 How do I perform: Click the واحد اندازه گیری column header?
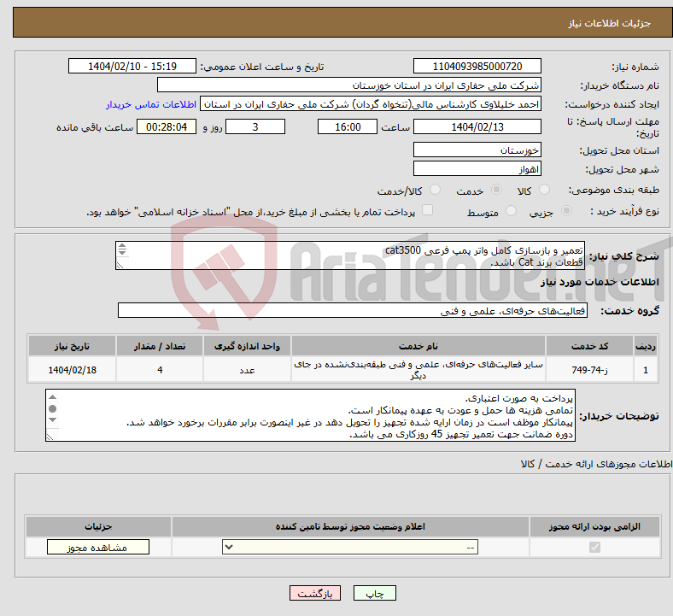point(247,346)
